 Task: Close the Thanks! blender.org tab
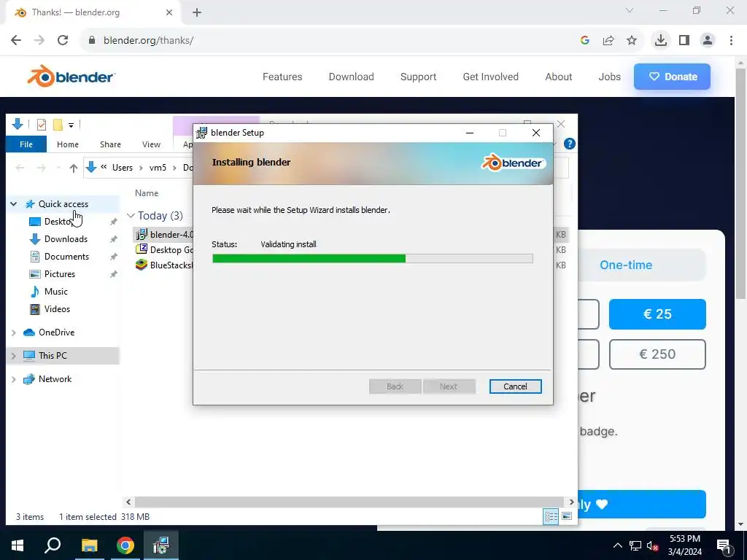tap(169, 12)
